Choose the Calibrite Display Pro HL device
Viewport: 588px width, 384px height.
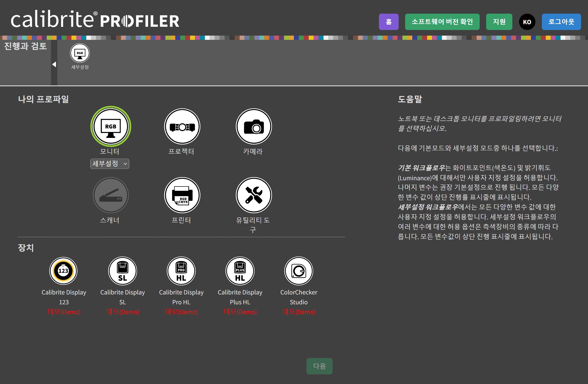(181, 271)
